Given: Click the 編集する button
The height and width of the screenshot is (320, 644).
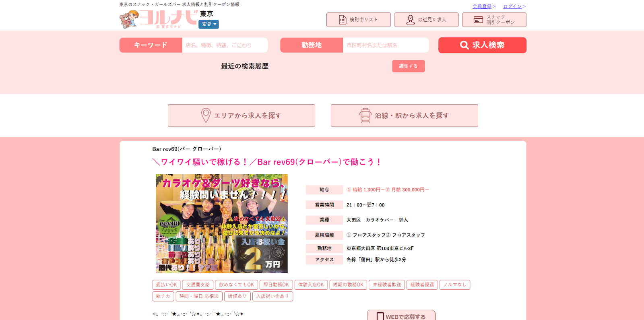Looking at the screenshot, I should click(408, 66).
